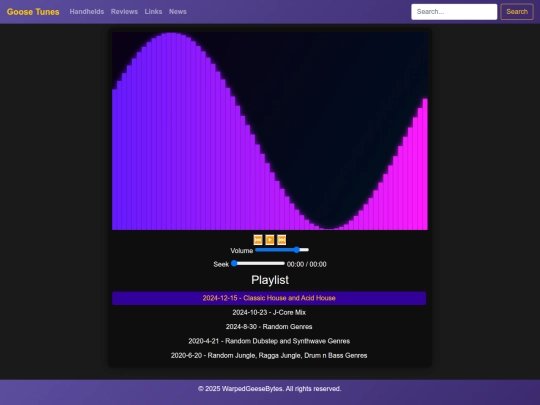Click the 00:00 / 00:00 time display

[307, 264]
